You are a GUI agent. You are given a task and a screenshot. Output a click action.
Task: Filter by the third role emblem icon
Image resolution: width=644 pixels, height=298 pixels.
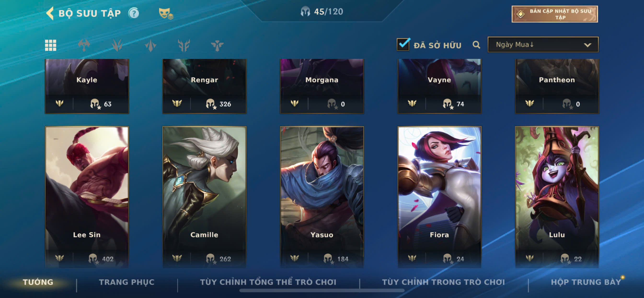coord(150,45)
